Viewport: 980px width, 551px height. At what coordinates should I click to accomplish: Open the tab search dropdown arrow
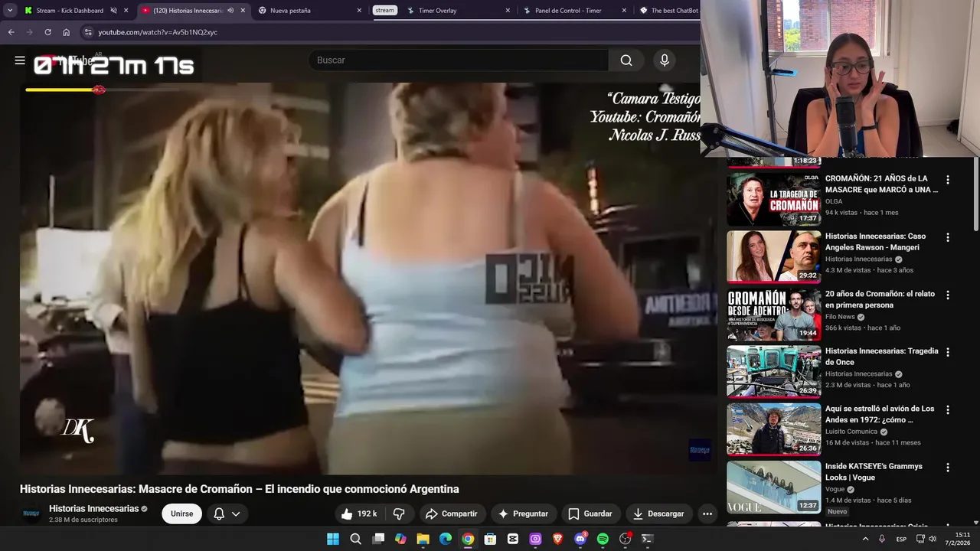pos(10,11)
